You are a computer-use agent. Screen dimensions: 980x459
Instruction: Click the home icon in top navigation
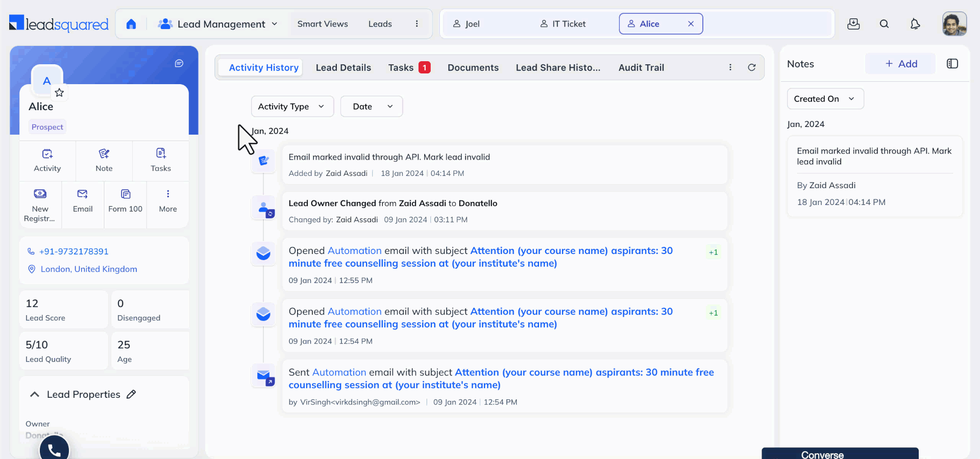(x=131, y=24)
